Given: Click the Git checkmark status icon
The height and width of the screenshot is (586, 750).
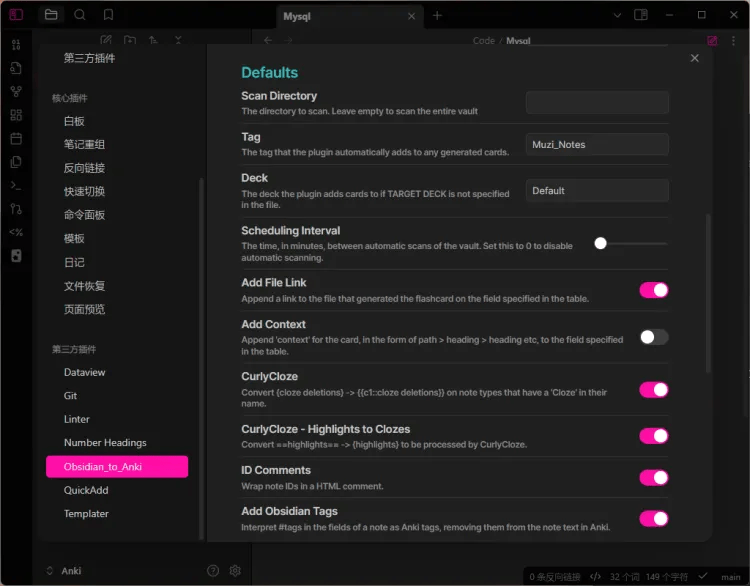Looking at the screenshot, I should tap(703, 576).
